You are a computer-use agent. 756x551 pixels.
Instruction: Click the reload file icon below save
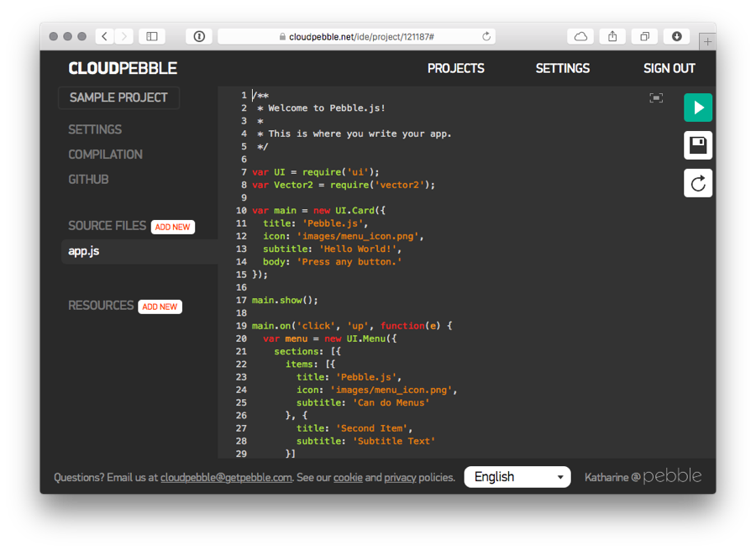coord(698,183)
